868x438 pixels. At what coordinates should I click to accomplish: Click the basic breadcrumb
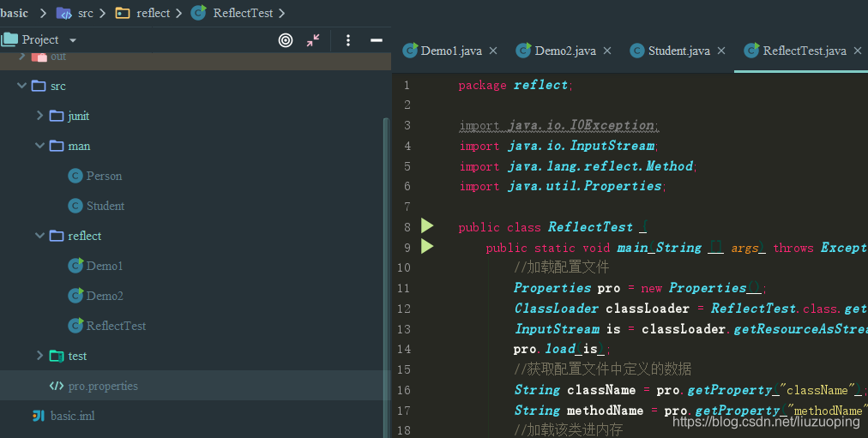[15, 13]
